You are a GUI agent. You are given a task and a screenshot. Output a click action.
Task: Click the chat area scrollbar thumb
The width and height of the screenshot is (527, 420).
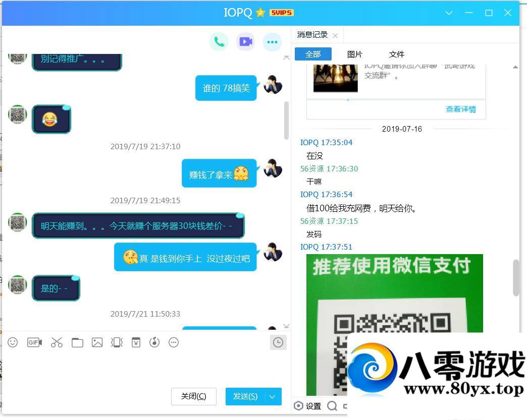(x=286, y=120)
